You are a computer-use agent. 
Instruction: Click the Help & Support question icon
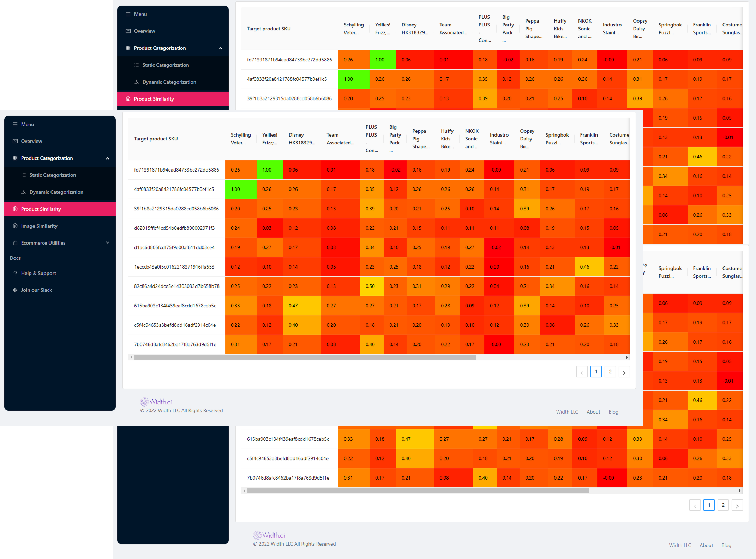(x=15, y=273)
